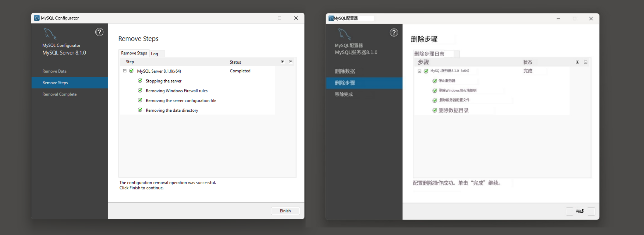Click green check icon beside MySQL Server 8.1.0(x64)
The height and width of the screenshot is (235, 644).
click(x=132, y=71)
